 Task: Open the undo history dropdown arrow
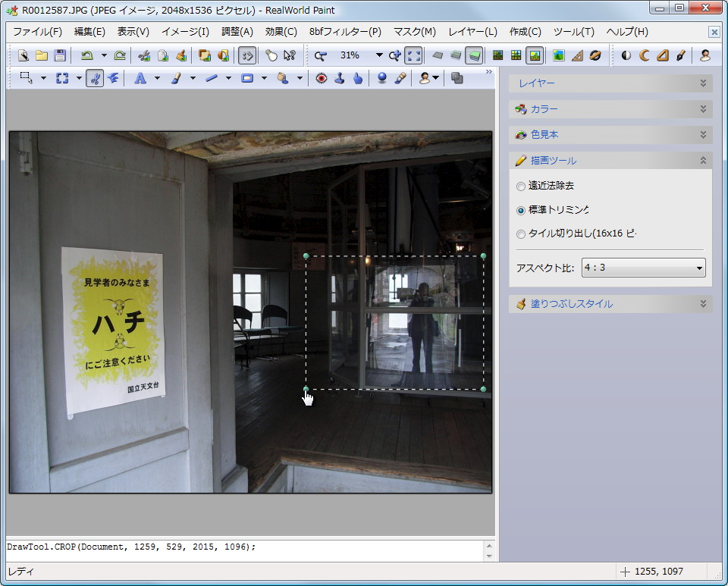coord(104,55)
